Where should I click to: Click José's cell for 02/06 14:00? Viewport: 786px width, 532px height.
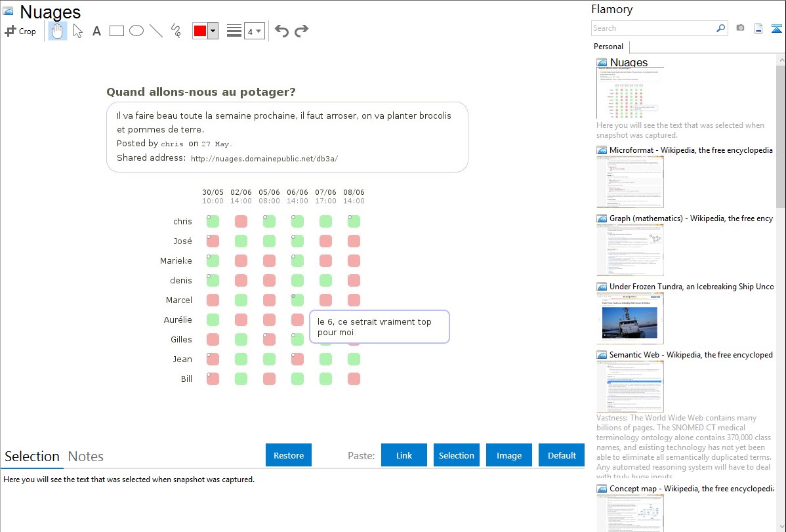point(241,241)
